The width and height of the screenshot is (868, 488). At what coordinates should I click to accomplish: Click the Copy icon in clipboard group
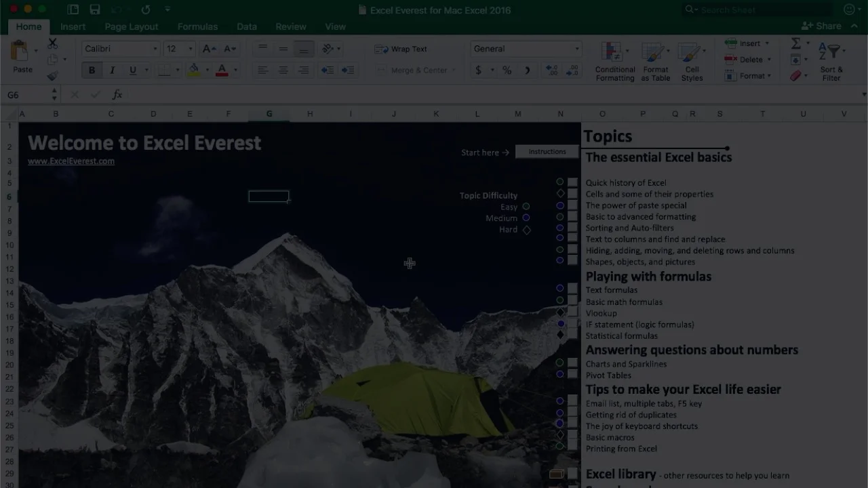[52, 60]
